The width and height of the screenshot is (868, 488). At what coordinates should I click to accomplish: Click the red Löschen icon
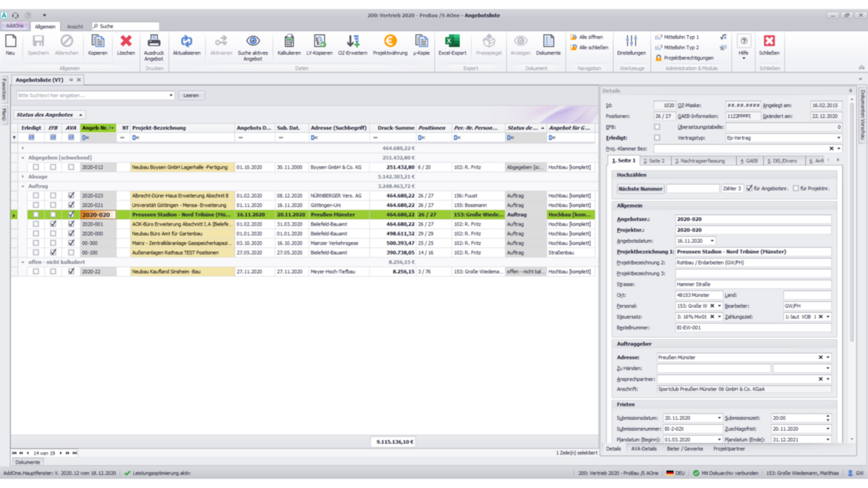point(126,43)
